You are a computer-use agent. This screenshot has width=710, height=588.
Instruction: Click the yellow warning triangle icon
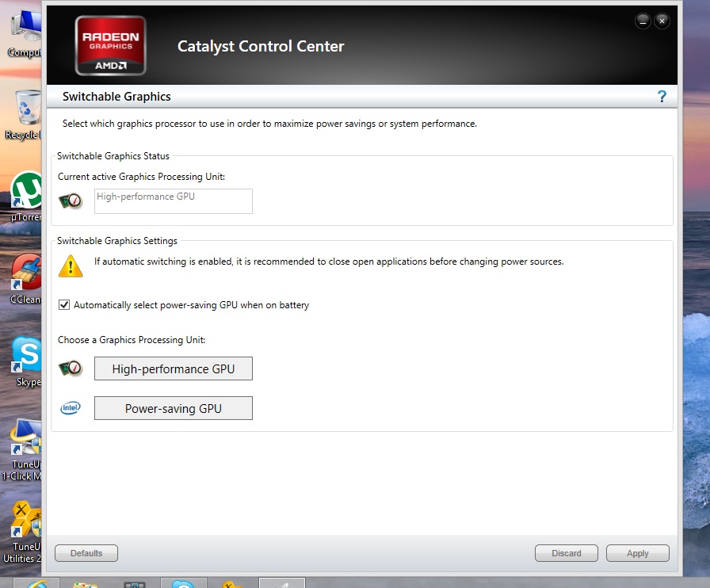coord(71,266)
